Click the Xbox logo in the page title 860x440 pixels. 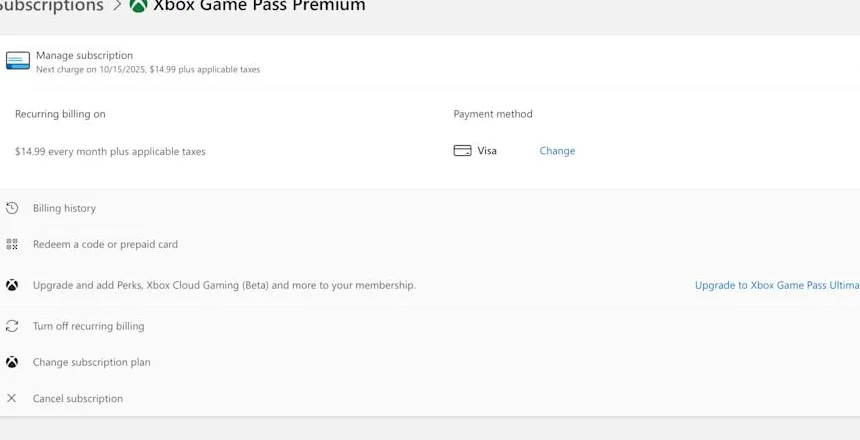138,6
